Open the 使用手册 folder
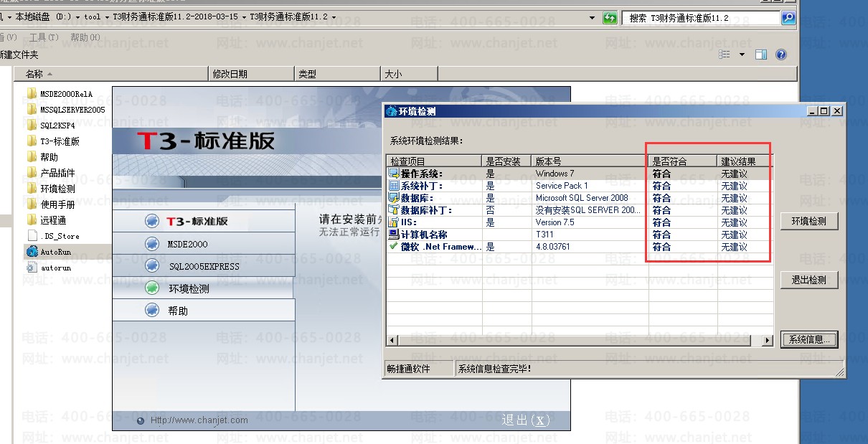The width and height of the screenshot is (868, 444). point(51,204)
